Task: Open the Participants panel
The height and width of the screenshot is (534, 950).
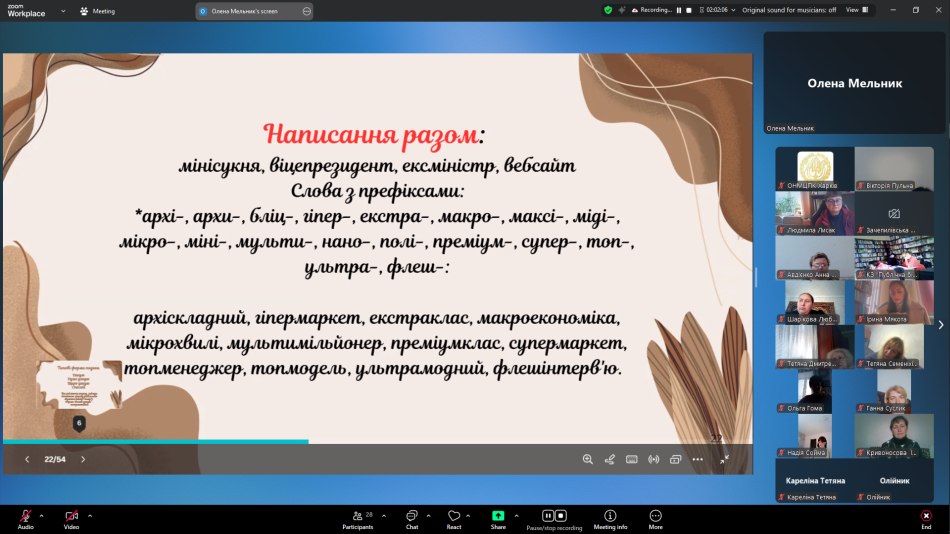Action: (357, 516)
